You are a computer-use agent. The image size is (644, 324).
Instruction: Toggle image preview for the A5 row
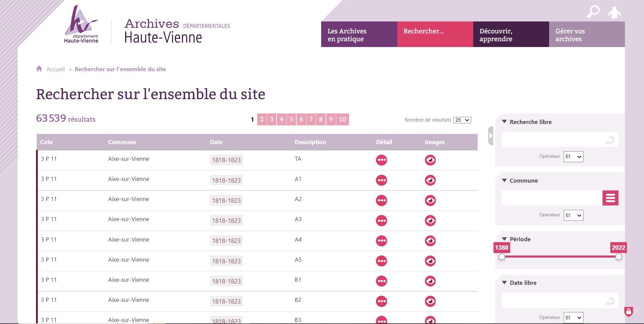(x=430, y=261)
